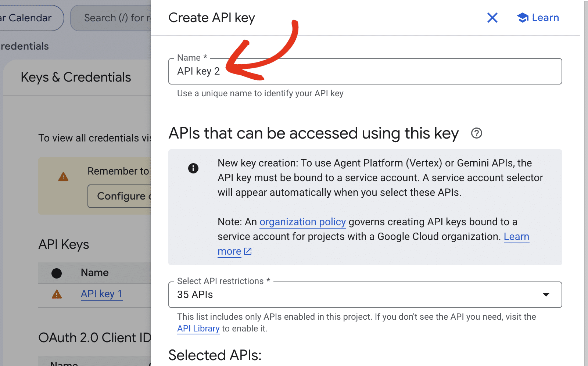This screenshot has width=588, height=366.
Task: Open the API key 1 entry
Action: [101, 294]
